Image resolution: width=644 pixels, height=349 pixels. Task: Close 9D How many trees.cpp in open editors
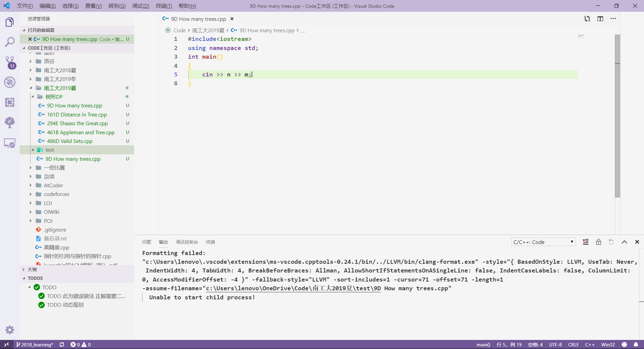coord(30,39)
